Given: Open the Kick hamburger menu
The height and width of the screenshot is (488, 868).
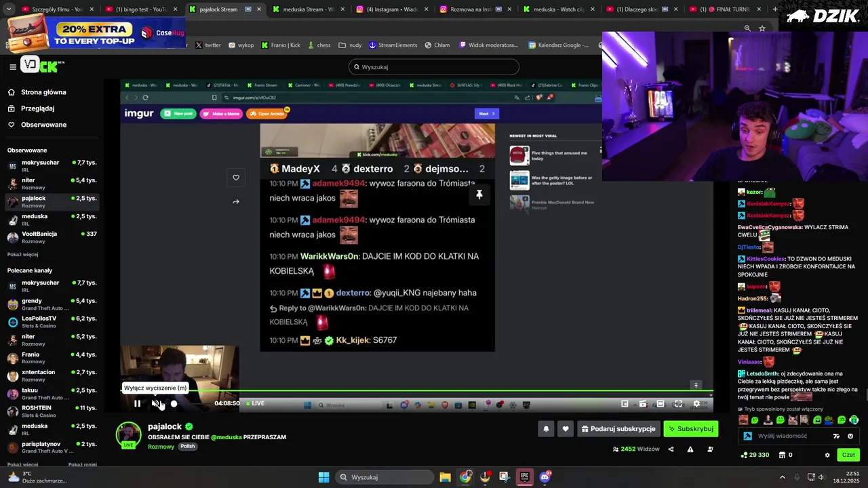Looking at the screenshot, I should coord(13,66).
